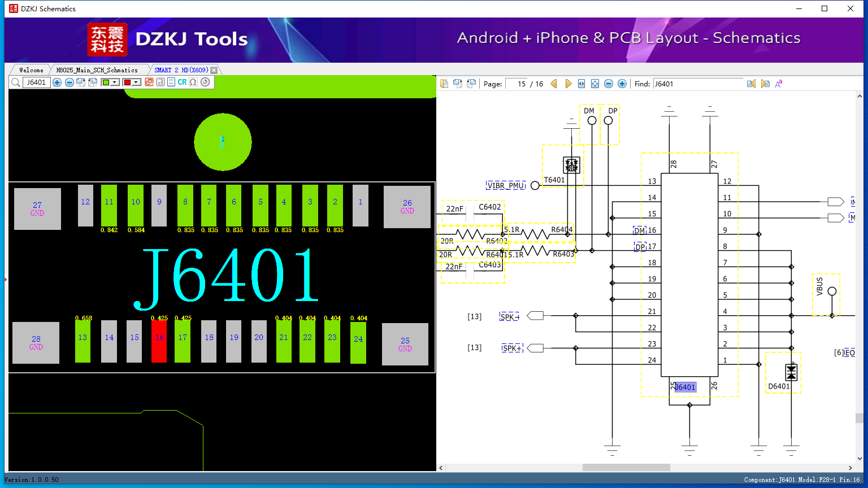Click the cyan CR icon
The width and height of the screenshot is (868, 488).
[182, 82]
